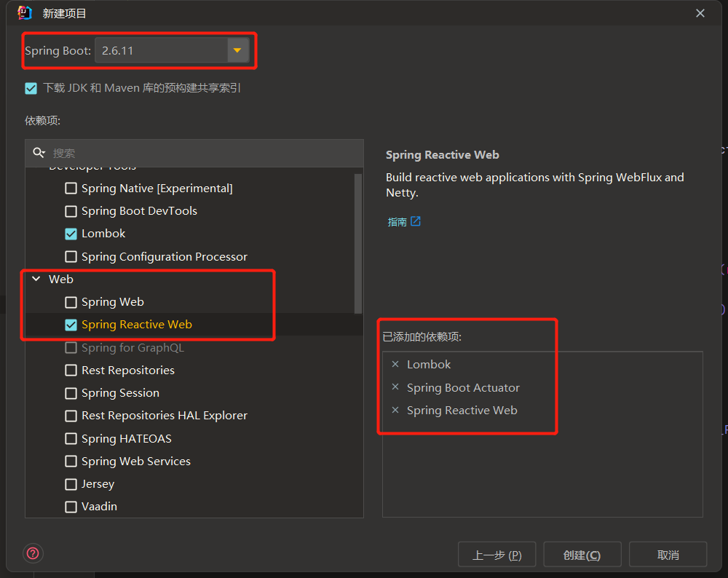The height and width of the screenshot is (578, 728).
Task: Remove Lombok from added dependencies
Action: [x=395, y=364]
